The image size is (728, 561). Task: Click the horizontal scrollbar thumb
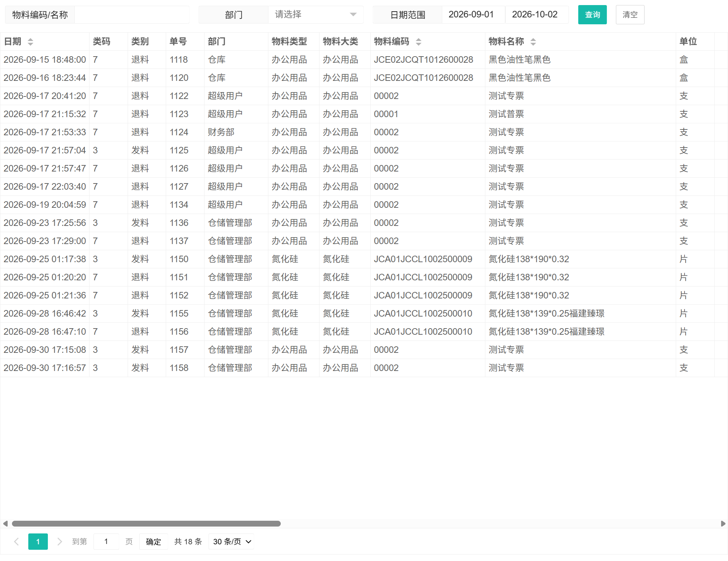tap(146, 524)
